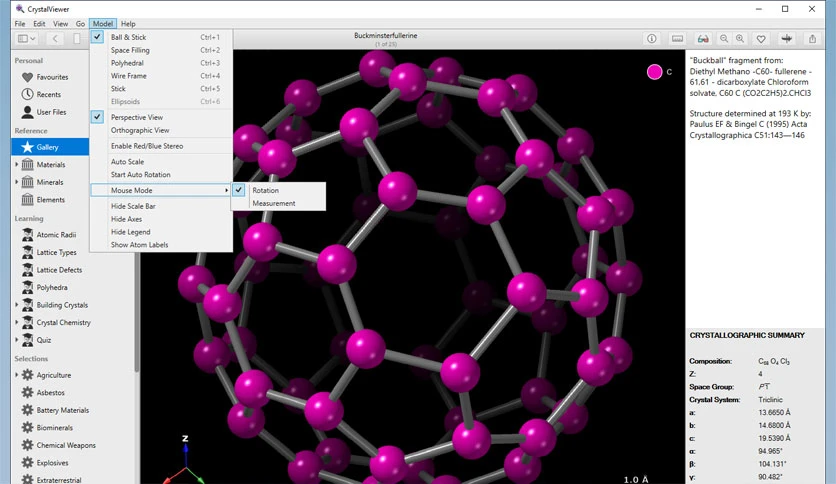The height and width of the screenshot is (484, 836).
Task: Click the ruler measurement toolbar icon
Action: tap(677, 39)
